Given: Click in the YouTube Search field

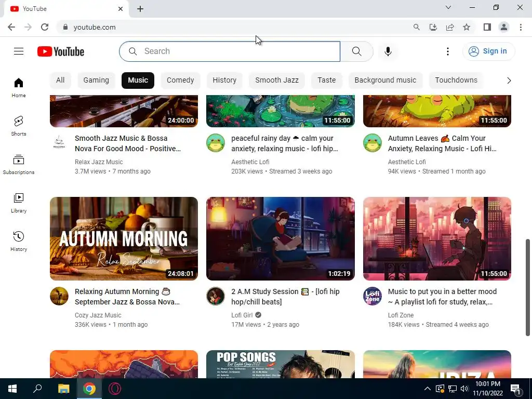Looking at the screenshot, I should coord(230,51).
